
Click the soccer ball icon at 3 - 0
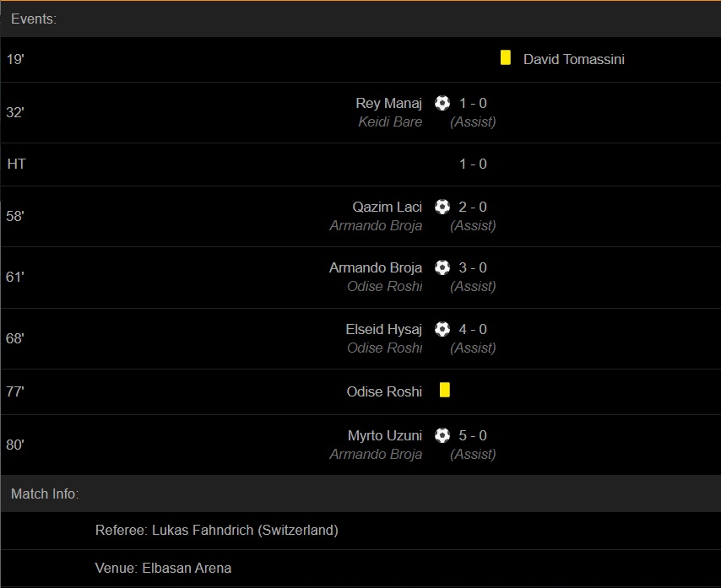coord(442,267)
